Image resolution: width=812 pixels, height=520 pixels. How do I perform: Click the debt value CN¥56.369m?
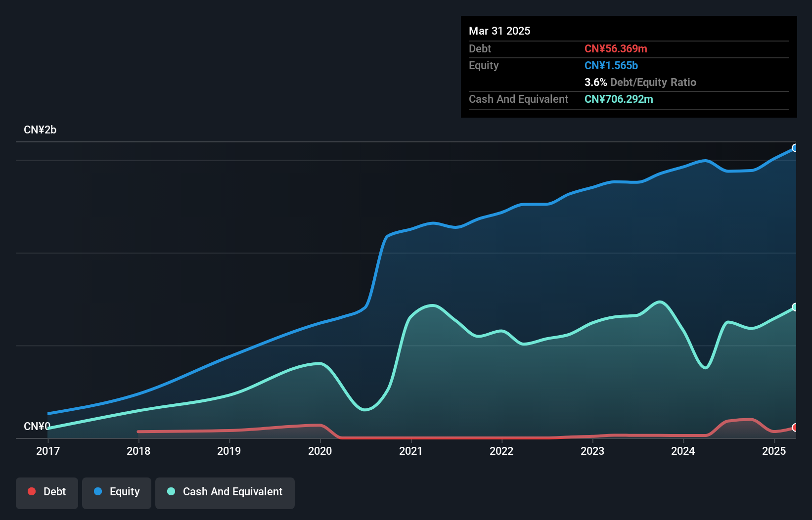pos(616,48)
